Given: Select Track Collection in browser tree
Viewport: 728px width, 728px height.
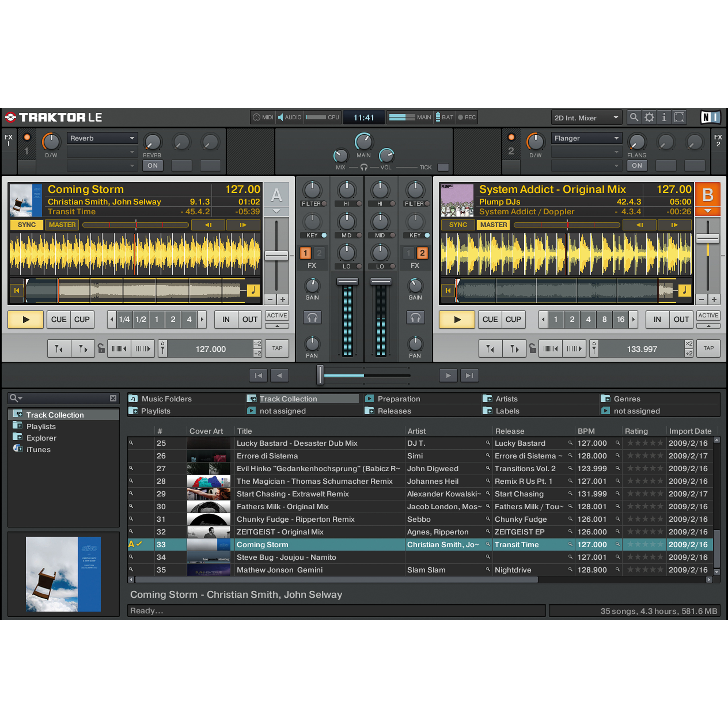Looking at the screenshot, I should point(63,415).
